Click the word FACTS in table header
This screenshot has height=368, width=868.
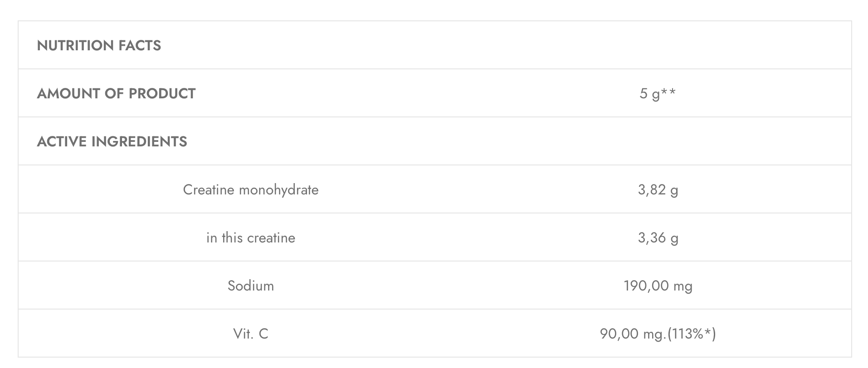[140, 45]
